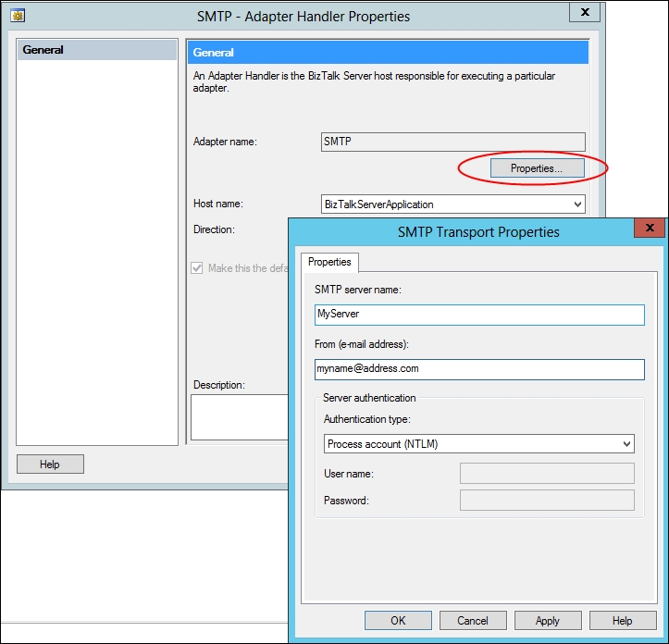This screenshot has height=644, width=669.
Task: Click the Server authentication group label
Action: pos(369,398)
